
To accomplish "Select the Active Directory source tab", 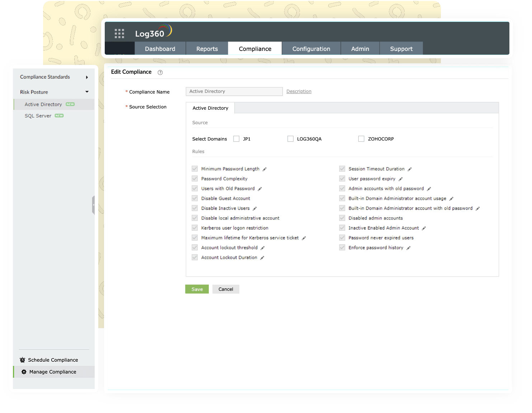I will pos(210,108).
